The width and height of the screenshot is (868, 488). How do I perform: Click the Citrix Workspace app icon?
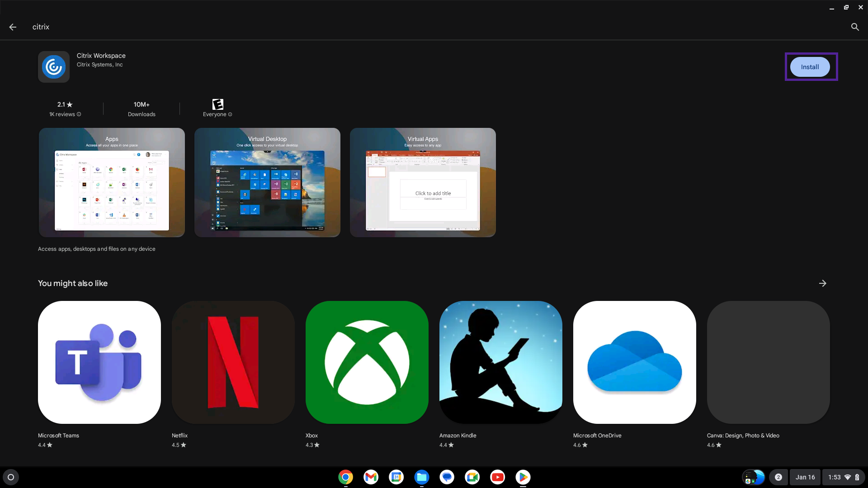(x=54, y=67)
